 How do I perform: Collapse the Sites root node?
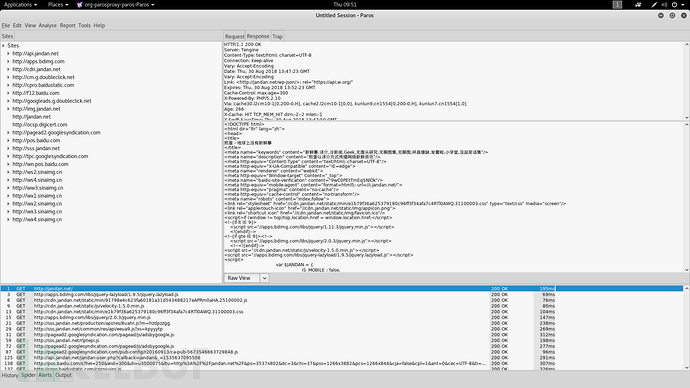[4, 46]
